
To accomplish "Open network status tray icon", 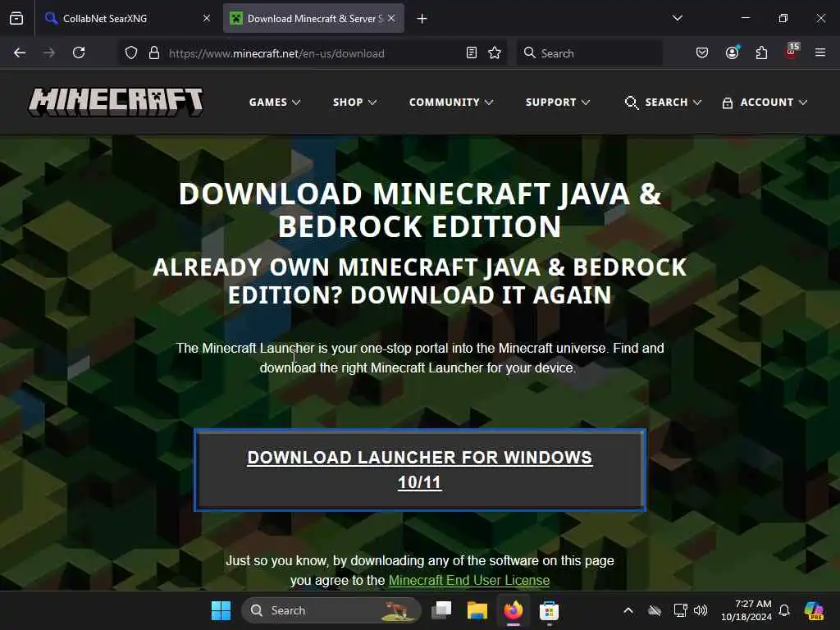I will pyautogui.click(x=680, y=610).
